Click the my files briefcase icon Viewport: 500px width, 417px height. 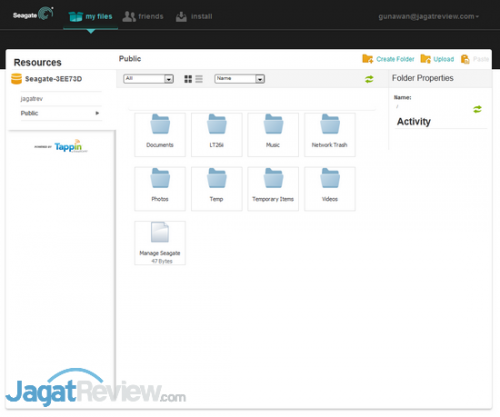pyautogui.click(x=76, y=16)
